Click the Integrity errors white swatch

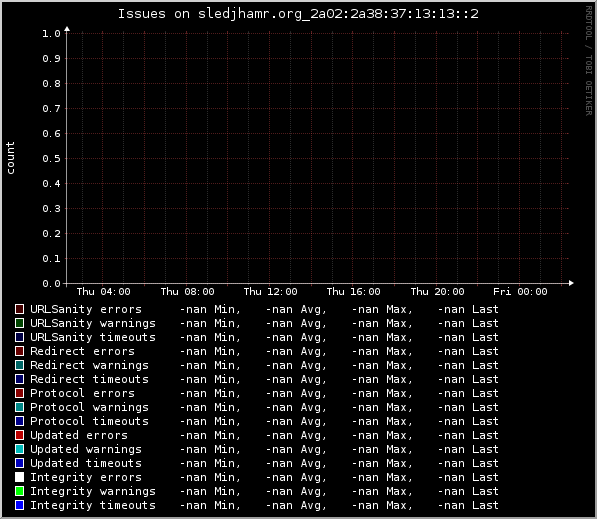[x=19, y=477]
